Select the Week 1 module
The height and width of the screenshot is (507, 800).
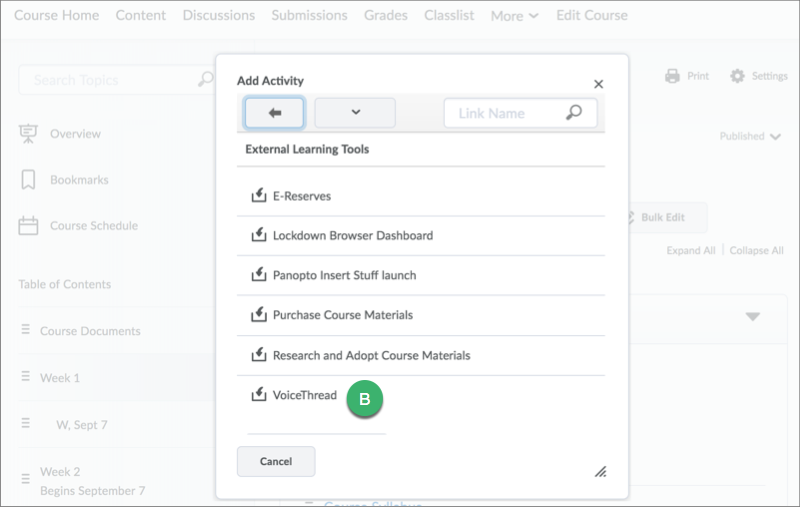(60, 378)
